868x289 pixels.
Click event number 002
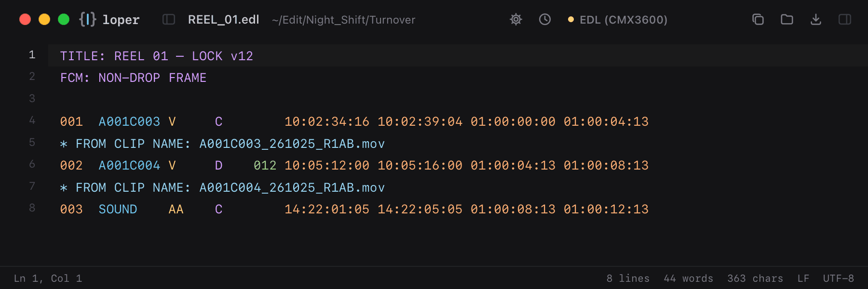71,166
